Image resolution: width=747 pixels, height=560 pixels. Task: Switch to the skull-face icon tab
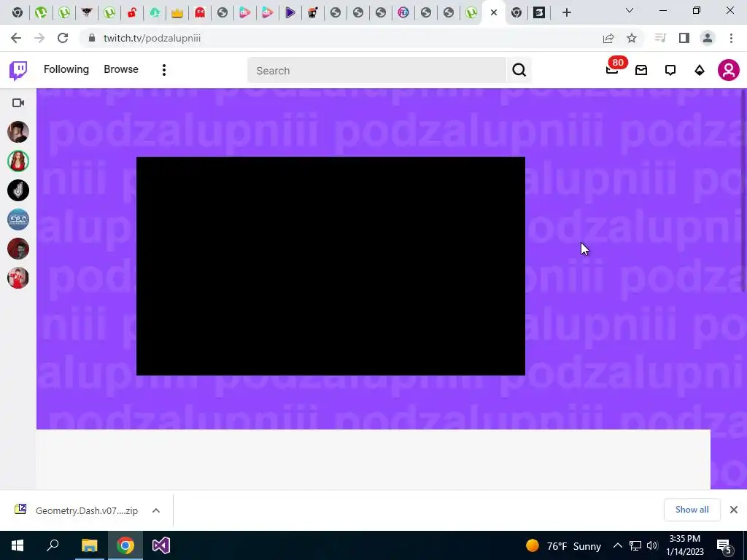tap(312, 12)
